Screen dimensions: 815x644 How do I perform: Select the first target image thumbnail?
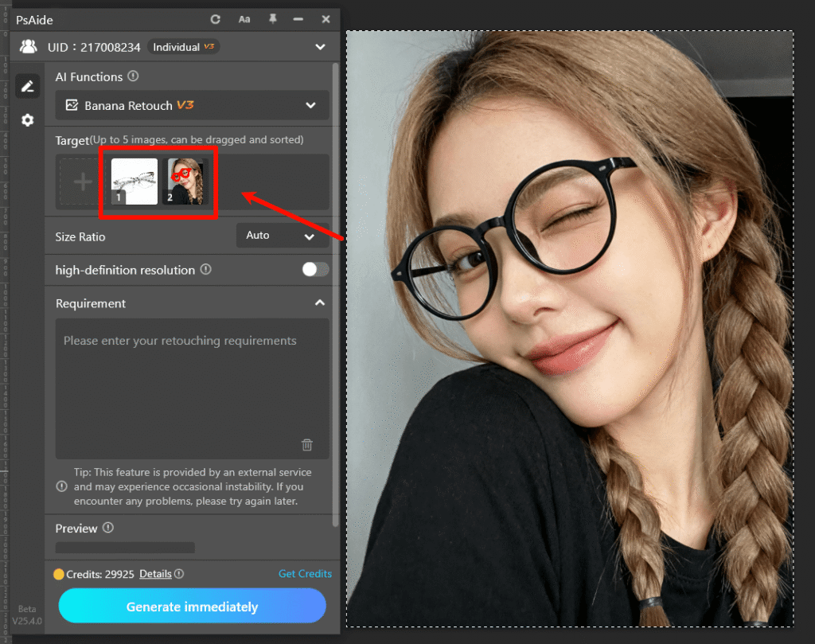pyautogui.click(x=133, y=181)
